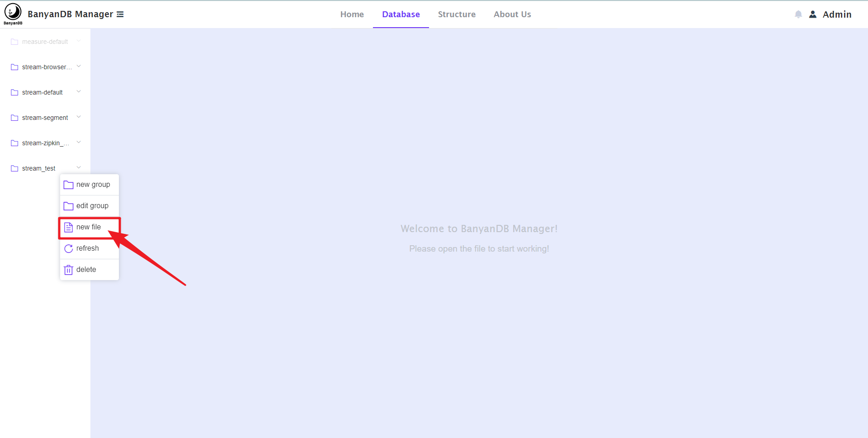Expand the stream-default group chevron
The height and width of the screenshot is (438, 868).
point(79,92)
